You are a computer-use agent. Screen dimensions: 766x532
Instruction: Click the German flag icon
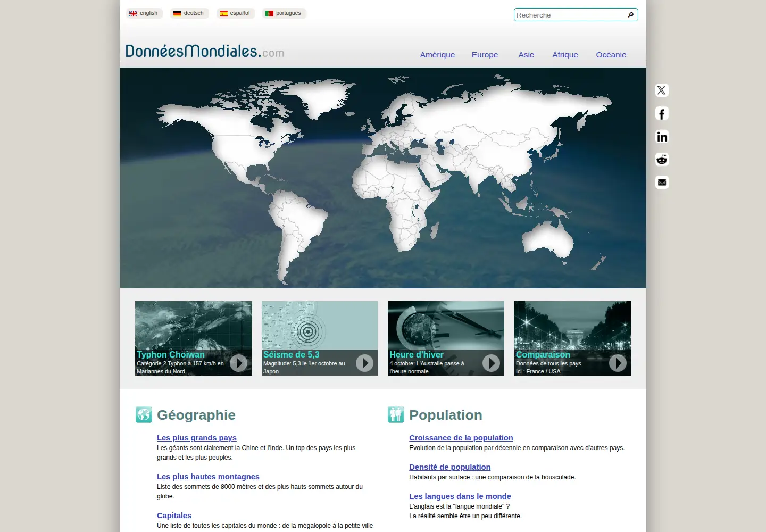(x=177, y=13)
